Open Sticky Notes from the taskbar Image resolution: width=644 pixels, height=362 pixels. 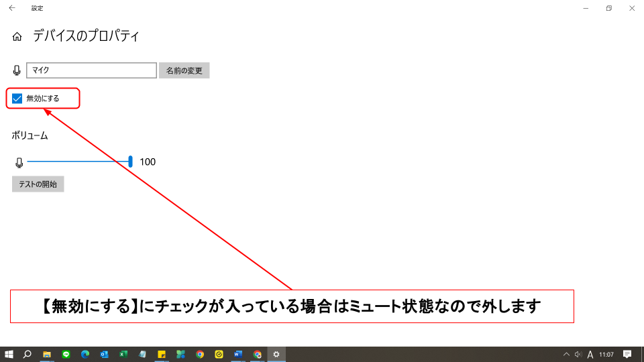(162, 354)
